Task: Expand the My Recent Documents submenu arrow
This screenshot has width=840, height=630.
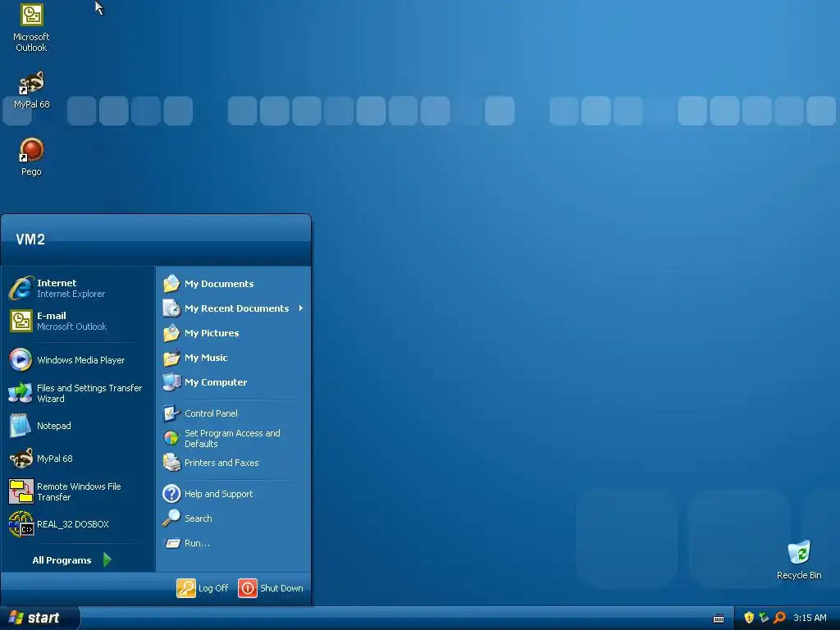Action: (301, 308)
